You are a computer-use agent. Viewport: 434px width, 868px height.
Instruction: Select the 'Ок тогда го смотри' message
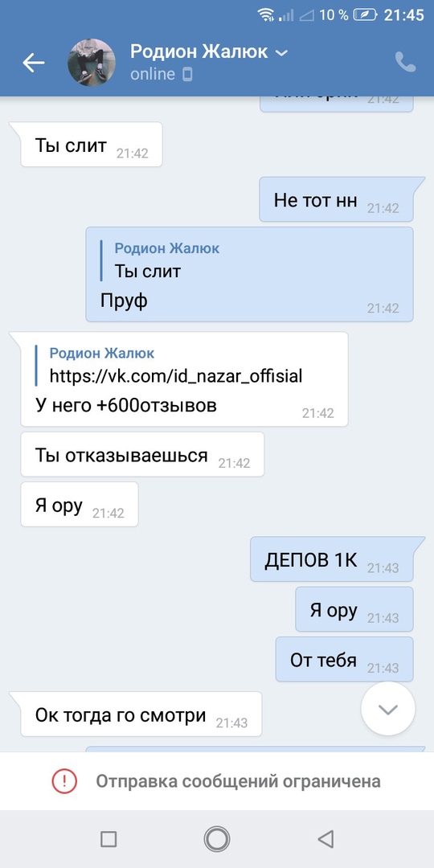pyautogui.click(x=141, y=714)
